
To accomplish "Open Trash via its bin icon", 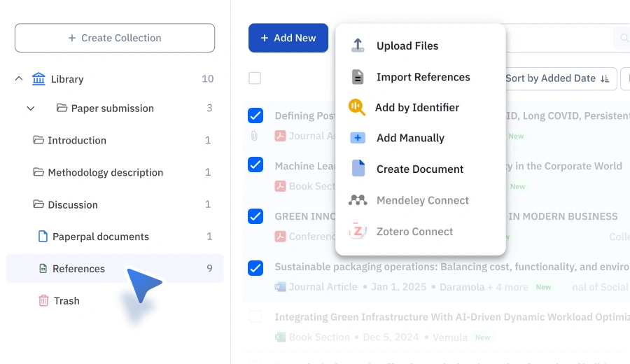I will pos(43,300).
